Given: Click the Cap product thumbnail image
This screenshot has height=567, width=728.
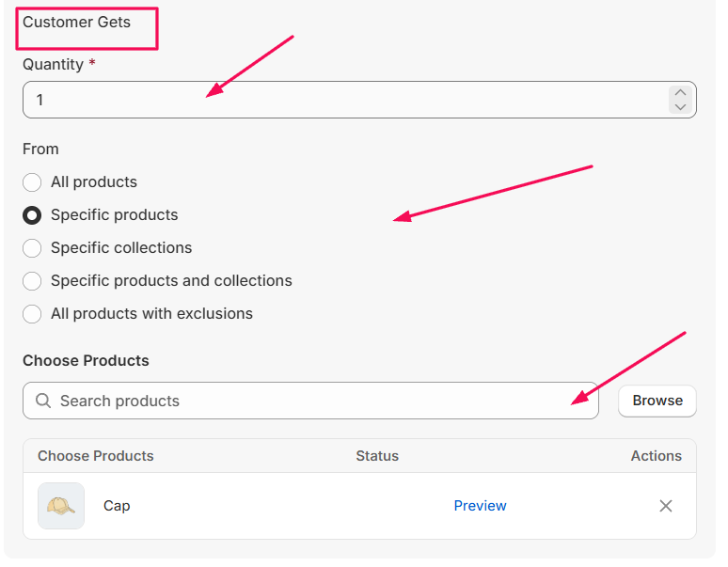Looking at the screenshot, I should coord(61,506).
